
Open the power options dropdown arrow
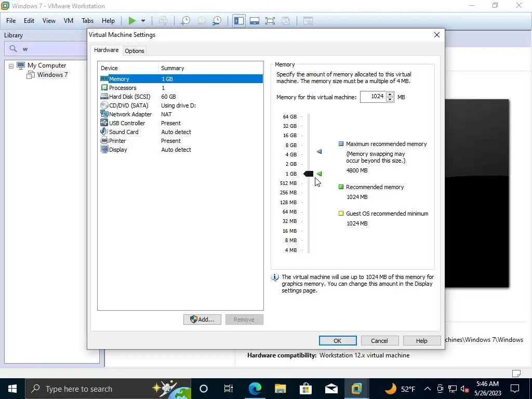[143, 21]
